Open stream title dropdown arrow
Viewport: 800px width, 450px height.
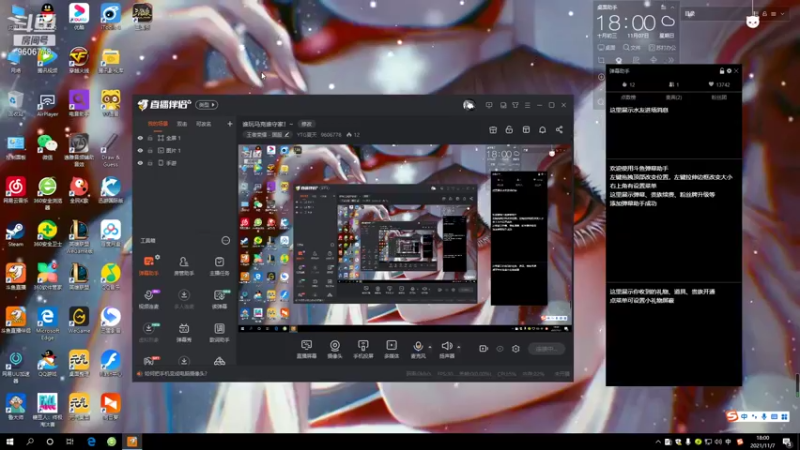tap(291, 124)
